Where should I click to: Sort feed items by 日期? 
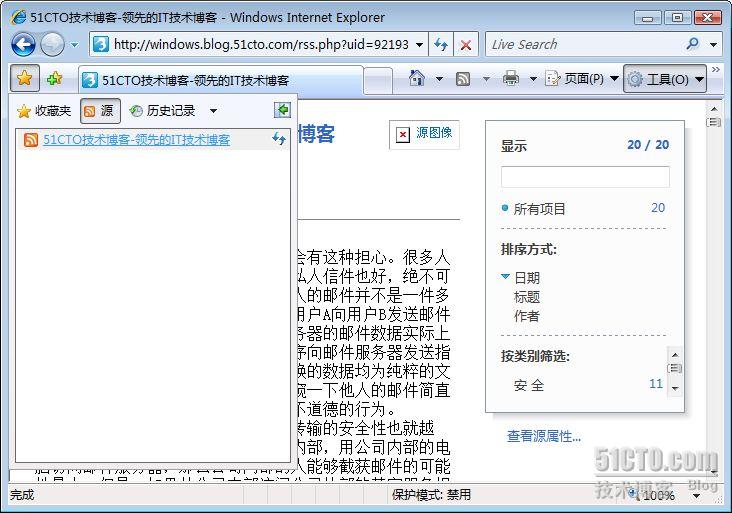[527, 278]
